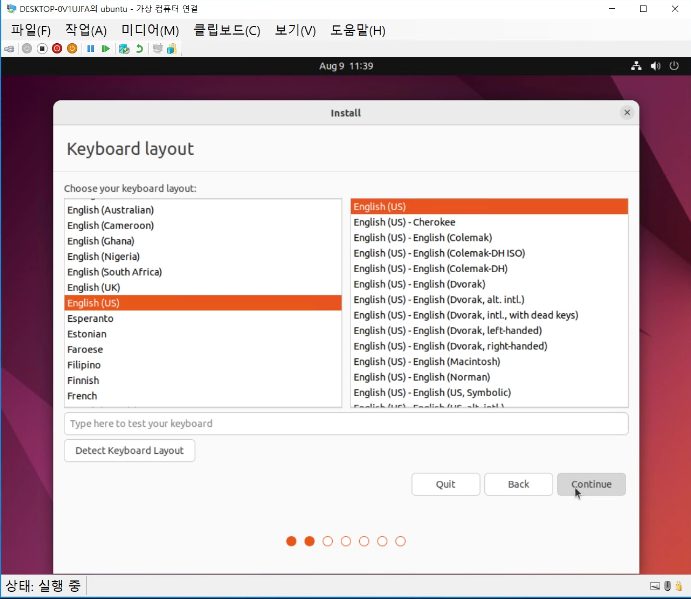Viewport: 691px width, 599px height.
Task: Open the Ubuntu power menu icon
Action: [674, 66]
